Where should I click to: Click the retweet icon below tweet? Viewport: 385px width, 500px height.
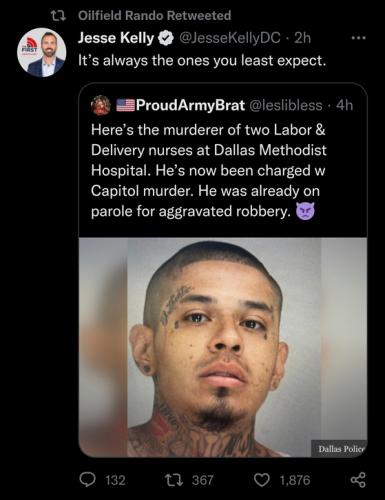174,480
